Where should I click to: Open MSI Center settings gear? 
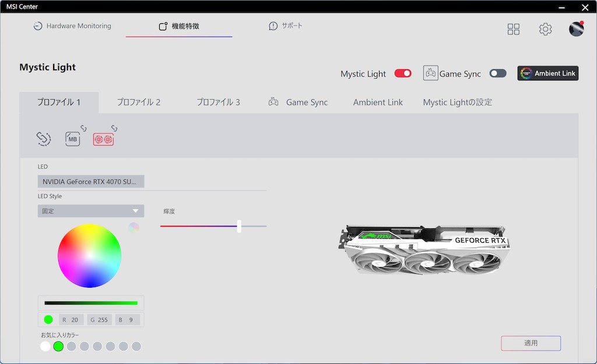pos(545,29)
